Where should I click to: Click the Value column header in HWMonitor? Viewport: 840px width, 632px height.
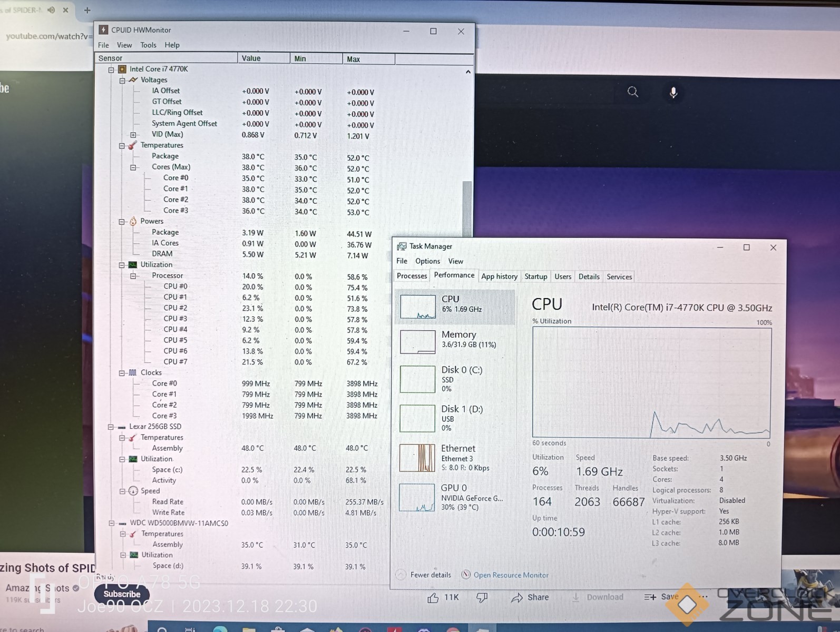pos(263,58)
